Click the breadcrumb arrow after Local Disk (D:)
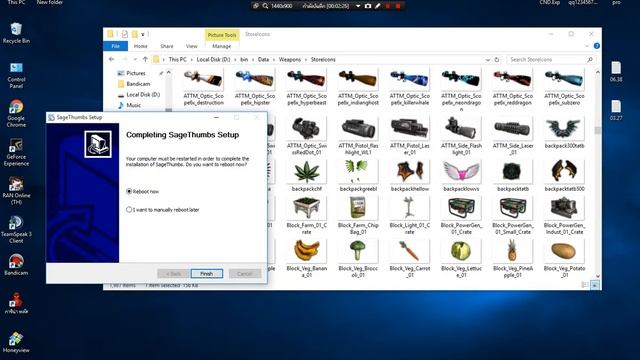Screen dimensions: 640x360 click(x=235, y=60)
